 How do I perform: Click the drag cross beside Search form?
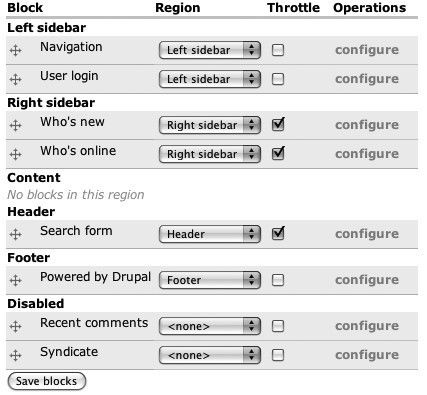16,235
